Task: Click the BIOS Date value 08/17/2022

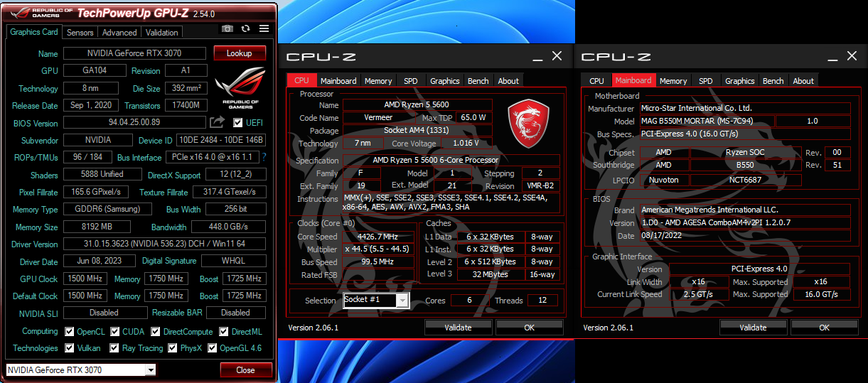Action: point(745,236)
